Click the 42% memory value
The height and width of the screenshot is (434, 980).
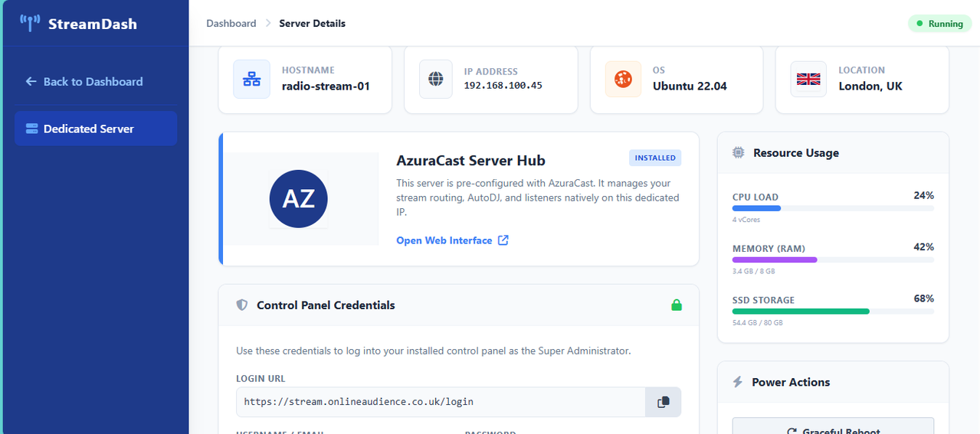[x=923, y=246]
